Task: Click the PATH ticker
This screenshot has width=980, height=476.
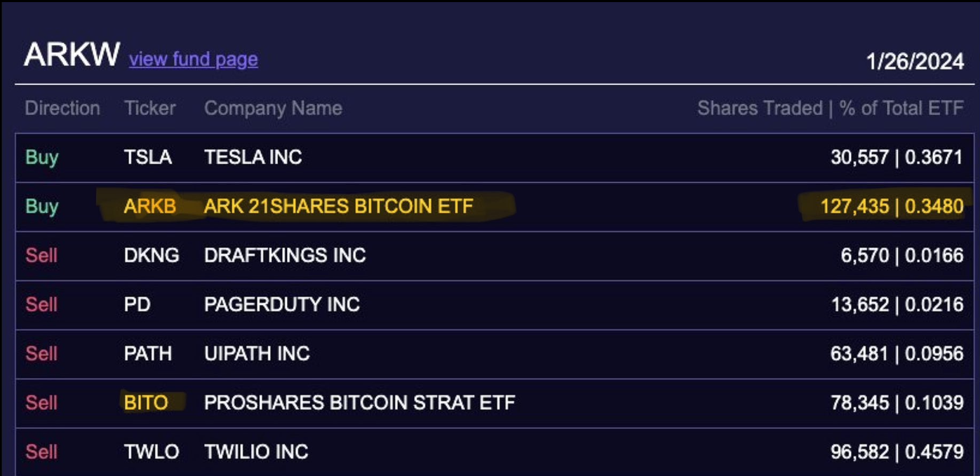Action: 148,353
